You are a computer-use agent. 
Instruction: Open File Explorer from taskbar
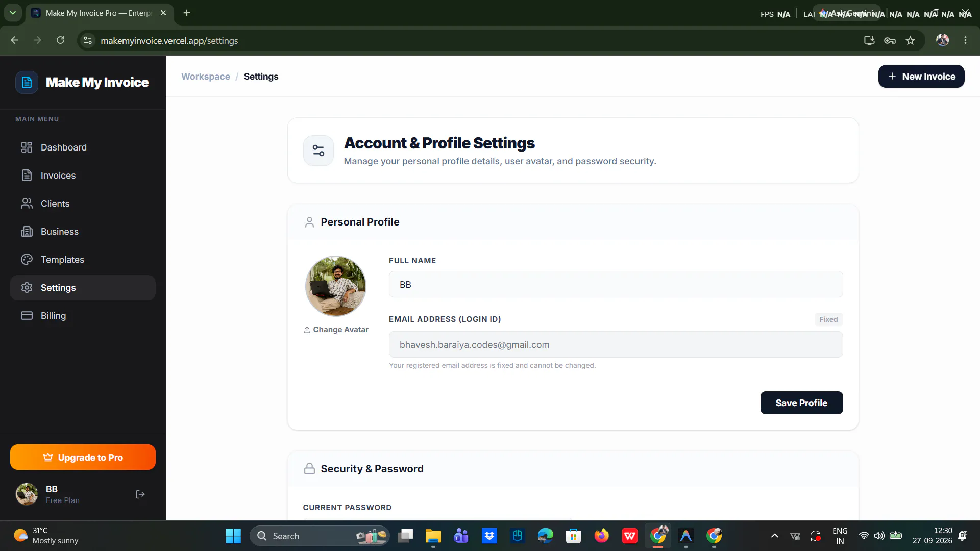(433, 536)
